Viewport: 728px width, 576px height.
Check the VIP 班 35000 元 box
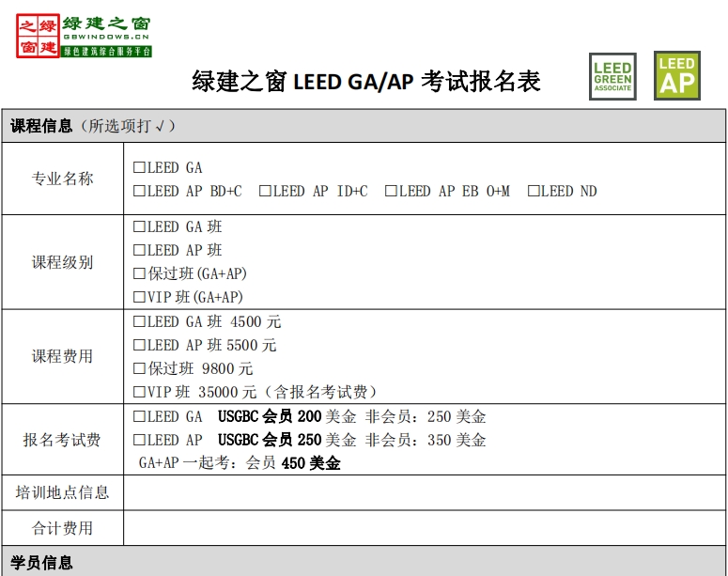coord(139,392)
